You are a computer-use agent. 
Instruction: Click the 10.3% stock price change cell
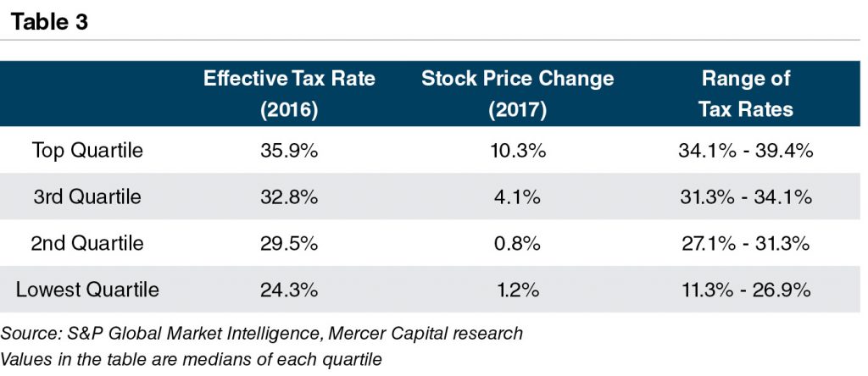[x=517, y=151]
